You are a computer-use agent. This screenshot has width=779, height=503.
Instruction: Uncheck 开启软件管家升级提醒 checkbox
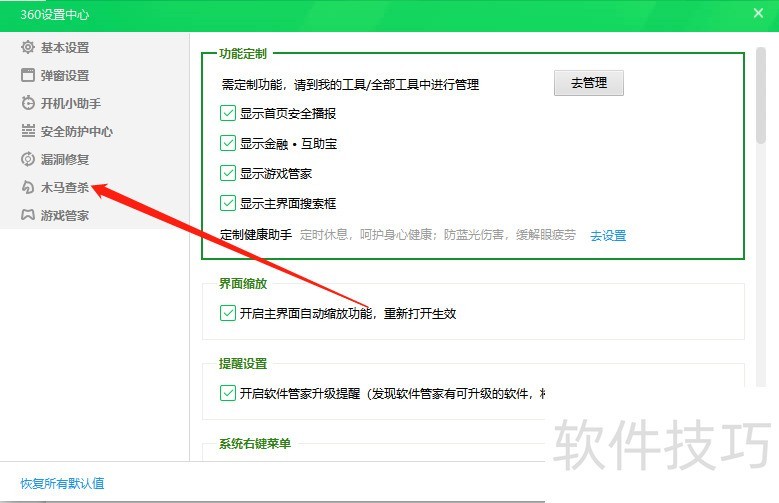(x=228, y=393)
